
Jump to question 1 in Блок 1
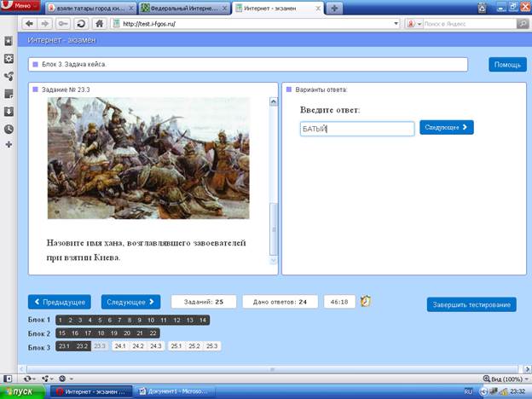(61, 320)
